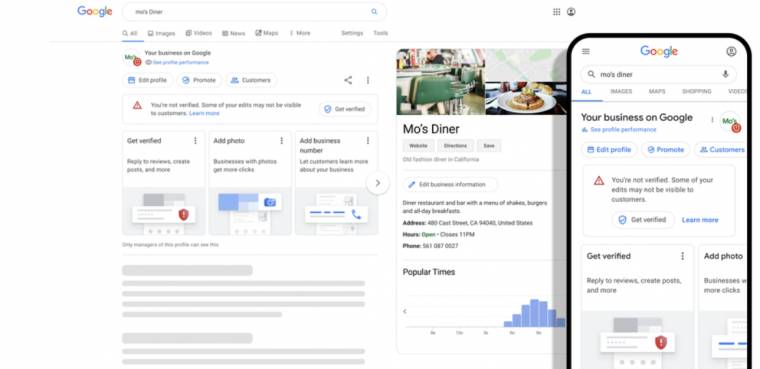Open the desktop account avatar icon
Image resolution: width=760 pixels, height=369 pixels.
point(571,12)
